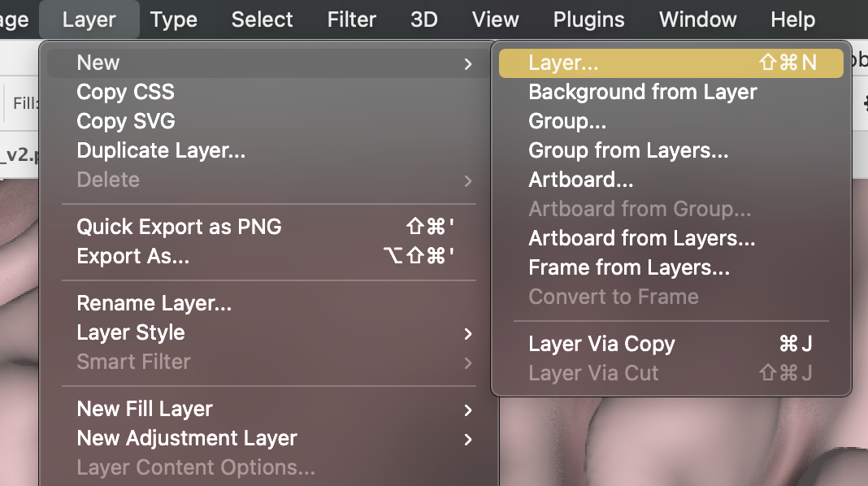Open the Filter menu
868x486 pixels.
[x=352, y=20]
